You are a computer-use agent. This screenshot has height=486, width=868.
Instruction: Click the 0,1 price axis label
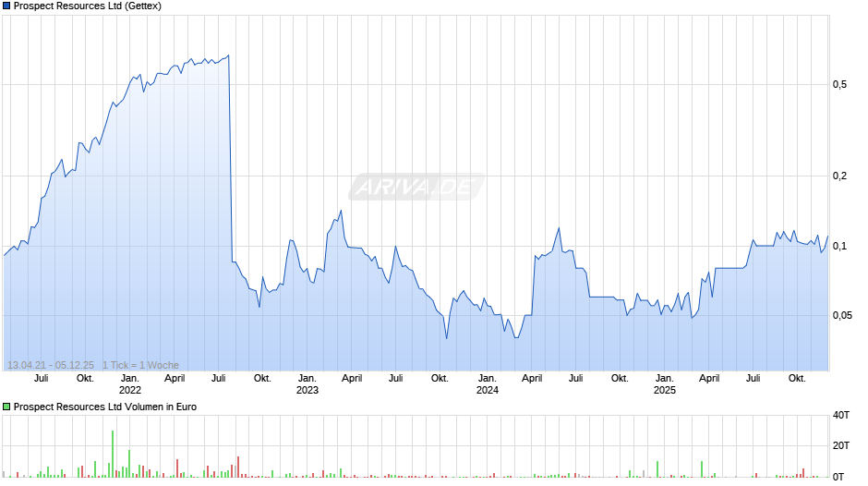click(x=839, y=246)
